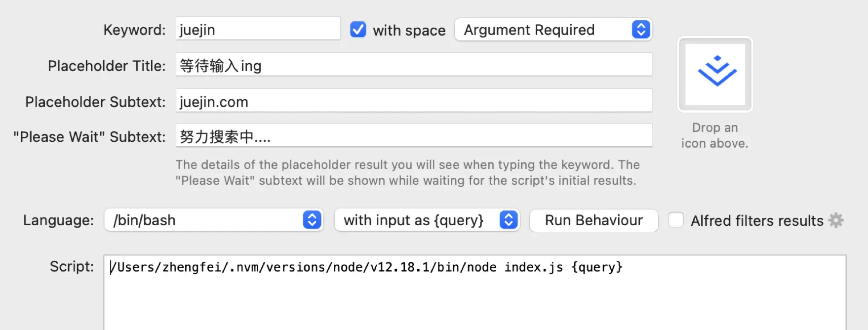
Task: Click into the Keyword field containing juejin
Action: tap(258, 29)
